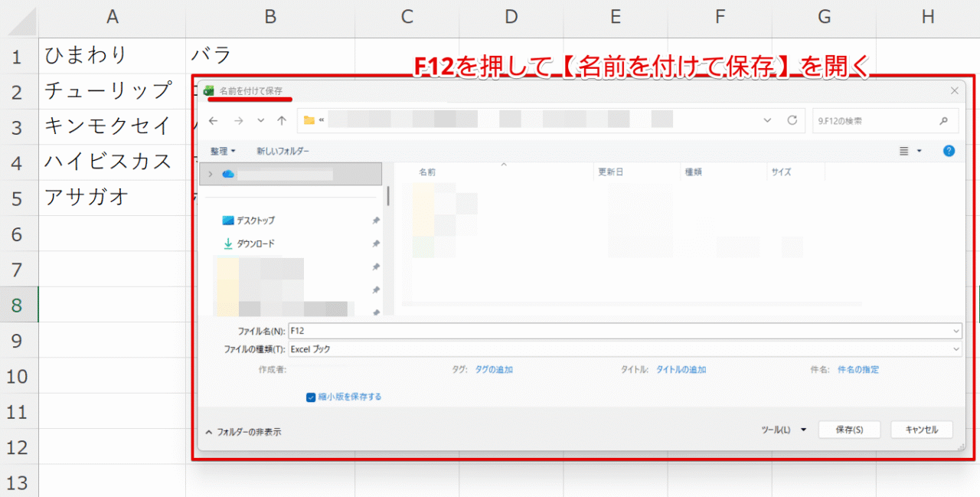Add a tag via the タグの追加 link
This screenshot has height=497, width=980.
(495, 368)
